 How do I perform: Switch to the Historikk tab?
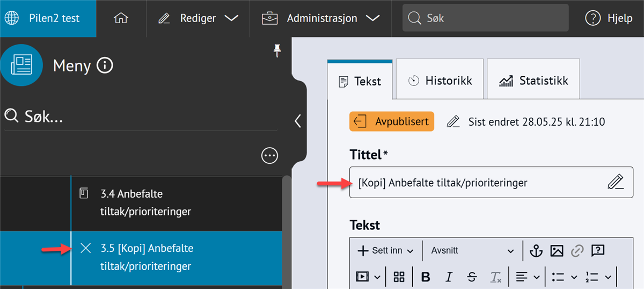click(440, 81)
